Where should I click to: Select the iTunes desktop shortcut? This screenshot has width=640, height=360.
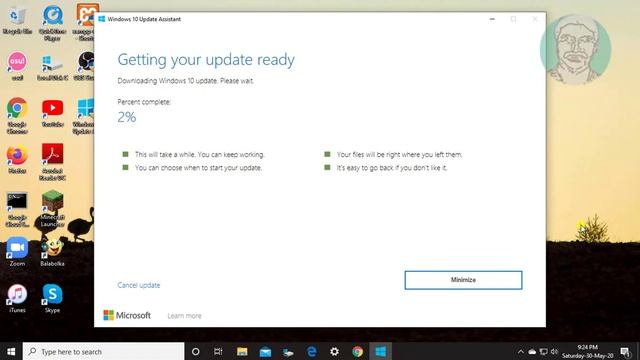click(x=17, y=298)
